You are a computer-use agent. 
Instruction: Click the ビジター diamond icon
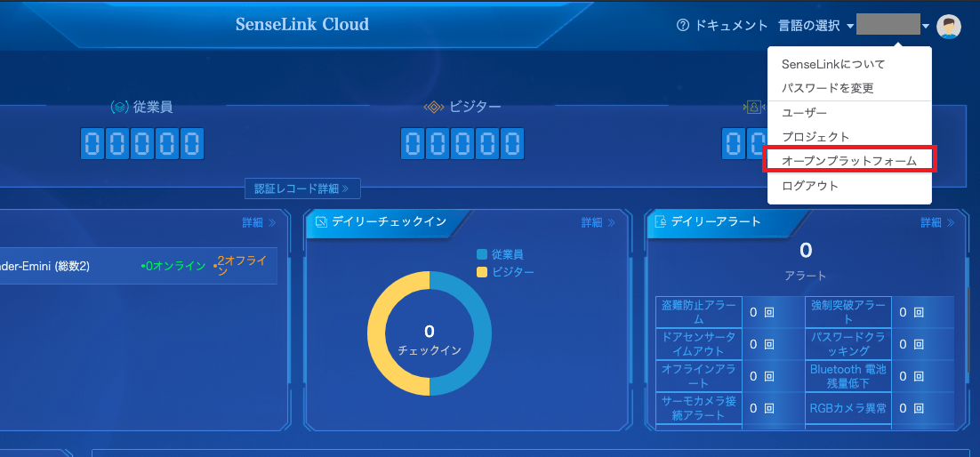(x=434, y=107)
